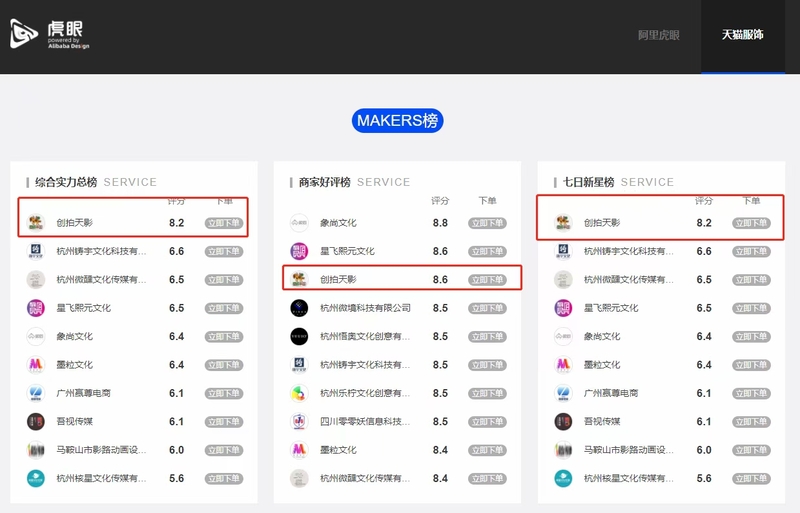The image size is (800, 513).
Task: Click 杭州铸宇文化科技 logo in 综合实力总榜
Action: tap(36, 251)
